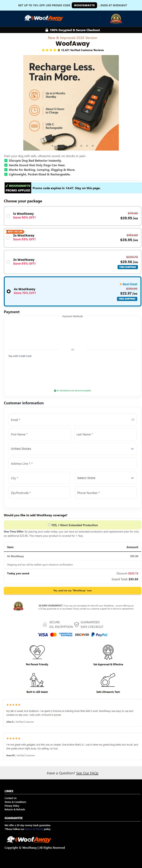Screen dimensions: 142x868
Task: Click the calendar icon beside Up to 6 Months Standby
Action: tap(34, 95)
